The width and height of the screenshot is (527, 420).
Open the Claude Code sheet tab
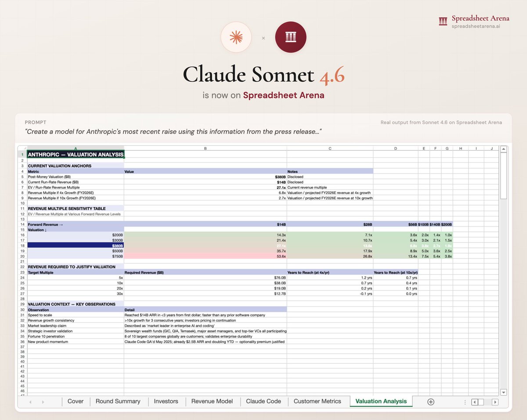click(263, 401)
